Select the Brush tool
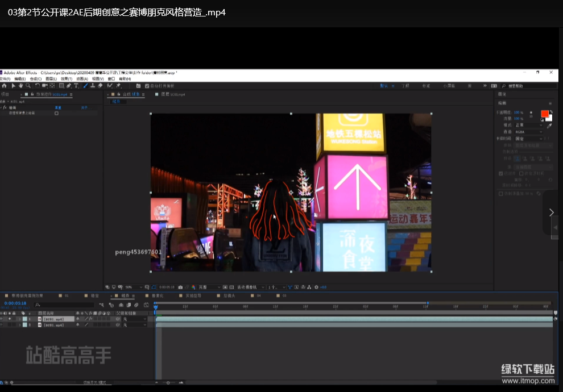 (x=85, y=86)
